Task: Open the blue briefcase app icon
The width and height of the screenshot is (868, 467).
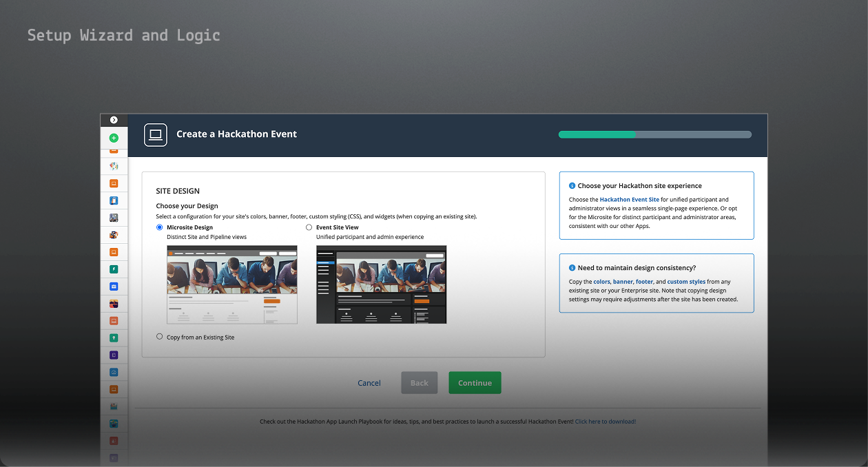Action: (x=114, y=287)
